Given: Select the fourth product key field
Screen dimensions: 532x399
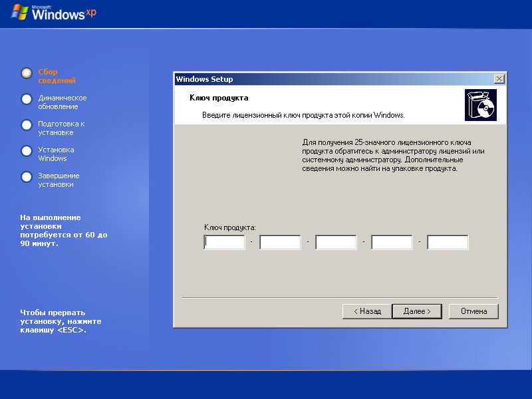Looking at the screenshot, I should [392, 242].
